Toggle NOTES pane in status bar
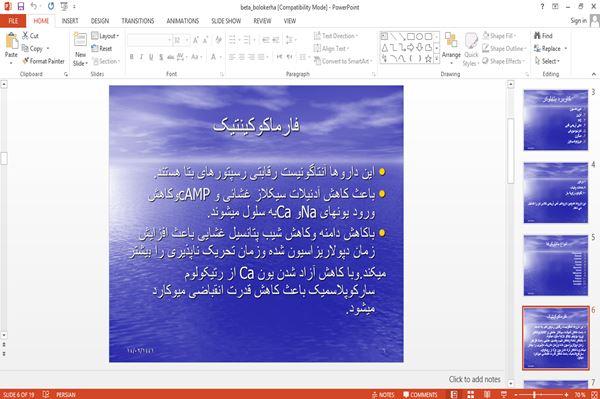The width and height of the screenshot is (600, 399). [x=383, y=394]
